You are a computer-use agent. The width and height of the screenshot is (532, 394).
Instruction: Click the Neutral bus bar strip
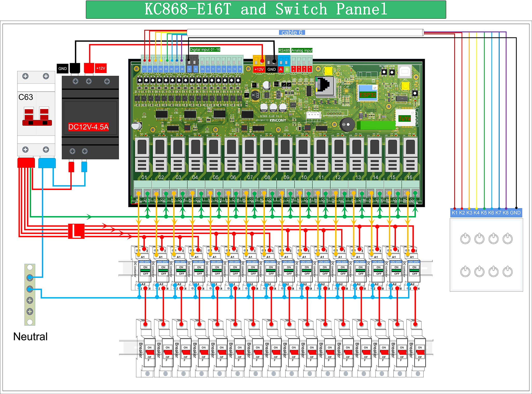click(x=30, y=295)
